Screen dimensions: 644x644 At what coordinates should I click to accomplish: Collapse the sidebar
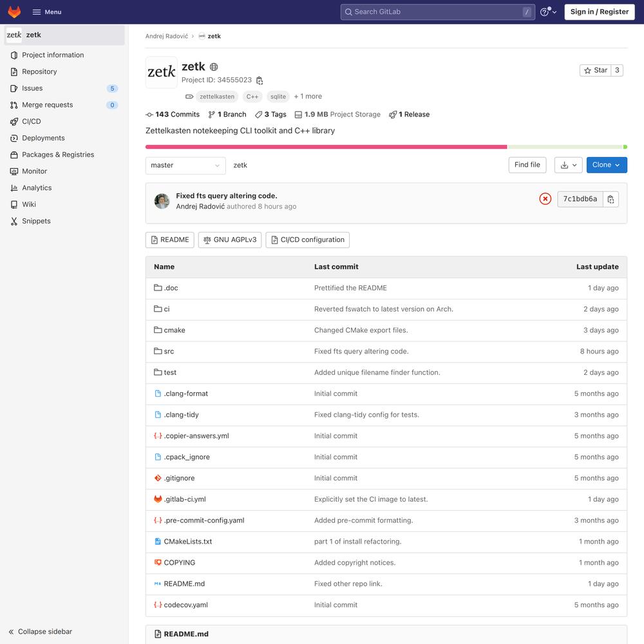40,631
